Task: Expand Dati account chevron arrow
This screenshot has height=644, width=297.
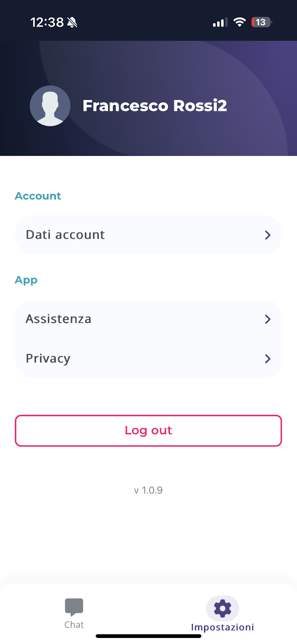Action: 268,235
